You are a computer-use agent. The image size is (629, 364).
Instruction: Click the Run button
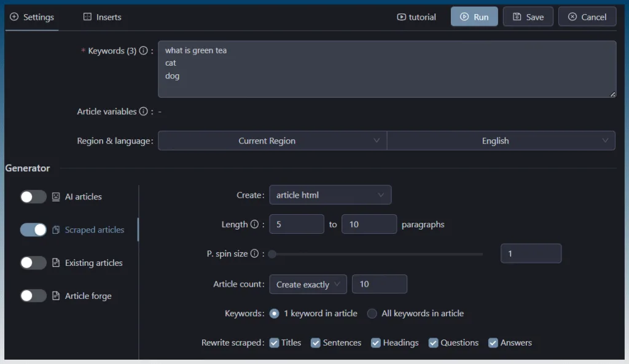pyautogui.click(x=474, y=17)
